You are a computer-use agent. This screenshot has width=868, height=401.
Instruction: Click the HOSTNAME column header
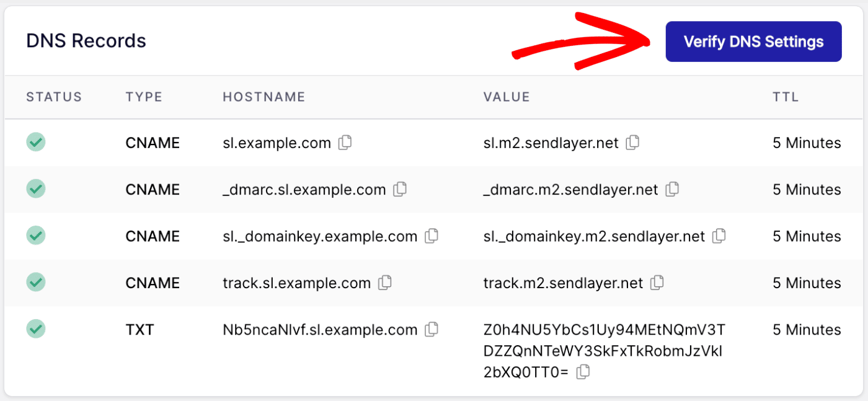[x=263, y=97]
